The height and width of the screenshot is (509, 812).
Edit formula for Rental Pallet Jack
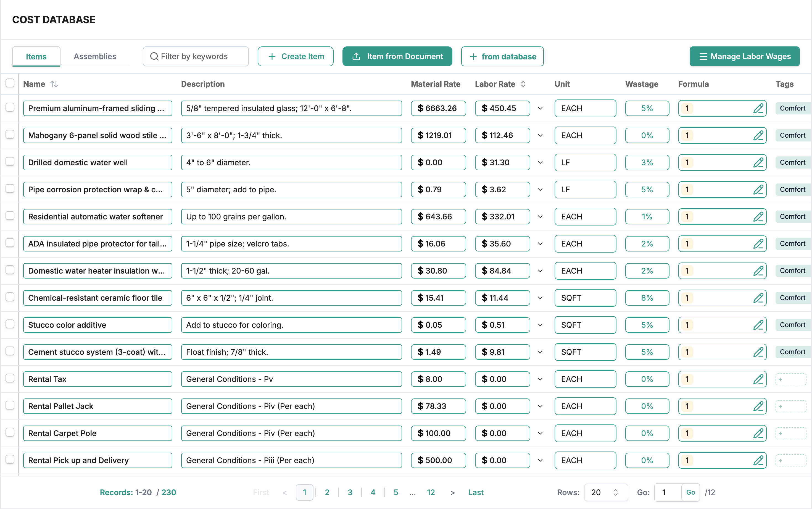click(758, 406)
